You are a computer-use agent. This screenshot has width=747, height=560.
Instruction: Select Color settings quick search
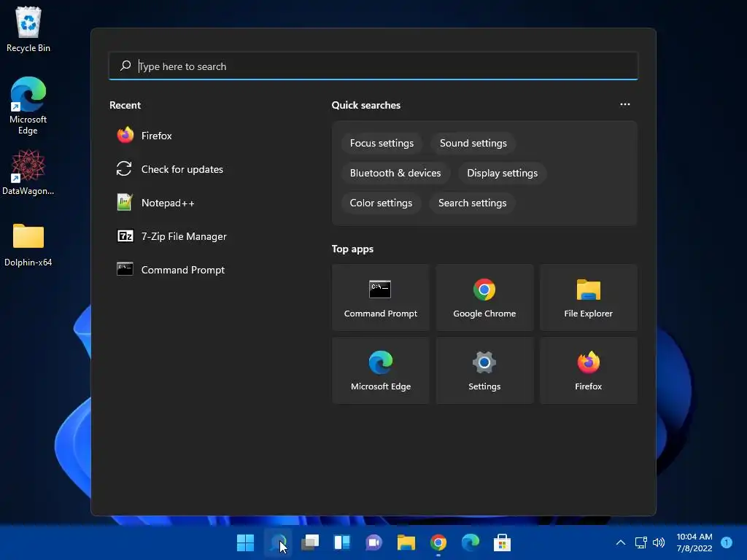381,203
